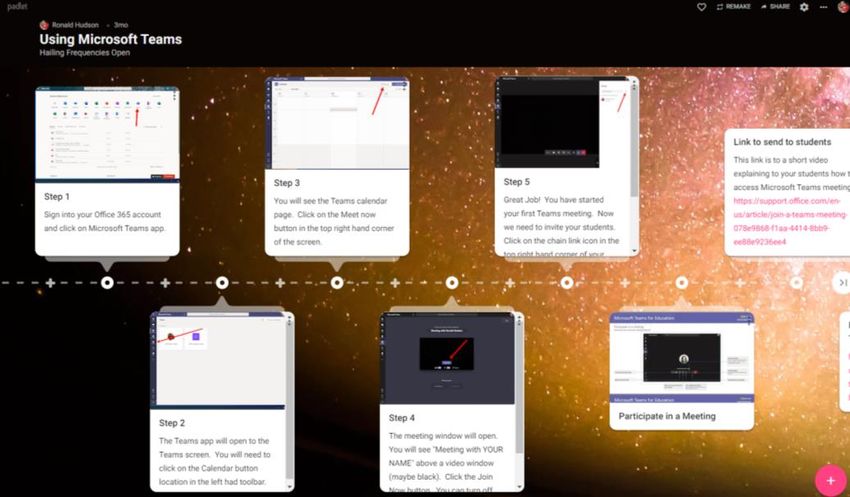Select the timeline marker for Participate in a Meeting
Image resolution: width=850 pixels, height=497 pixels.
[x=682, y=282]
